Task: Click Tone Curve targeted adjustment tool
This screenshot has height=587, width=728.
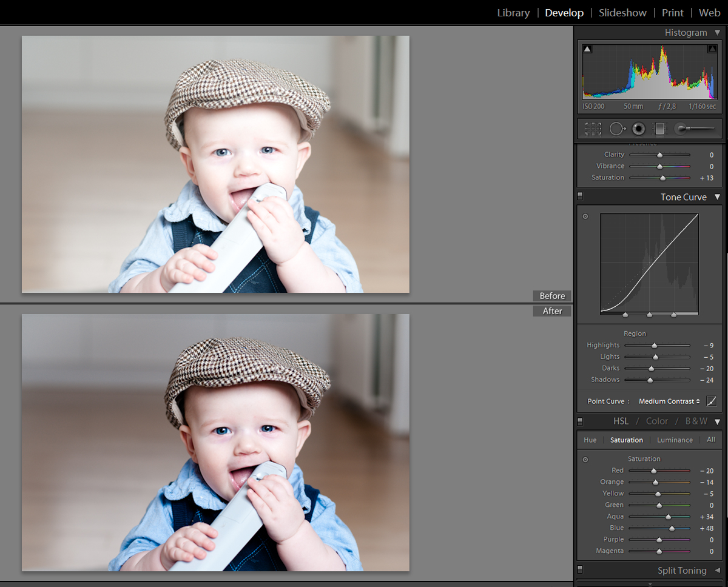Action: point(585,216)
